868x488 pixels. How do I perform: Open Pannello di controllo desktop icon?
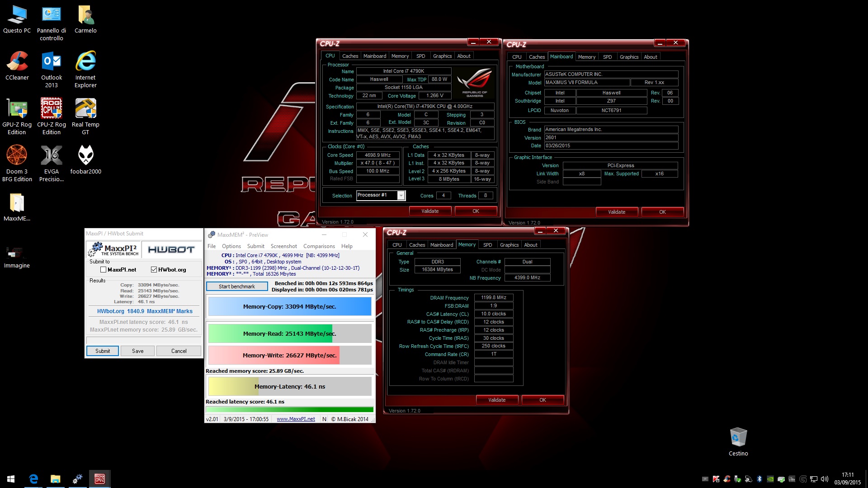52,23
